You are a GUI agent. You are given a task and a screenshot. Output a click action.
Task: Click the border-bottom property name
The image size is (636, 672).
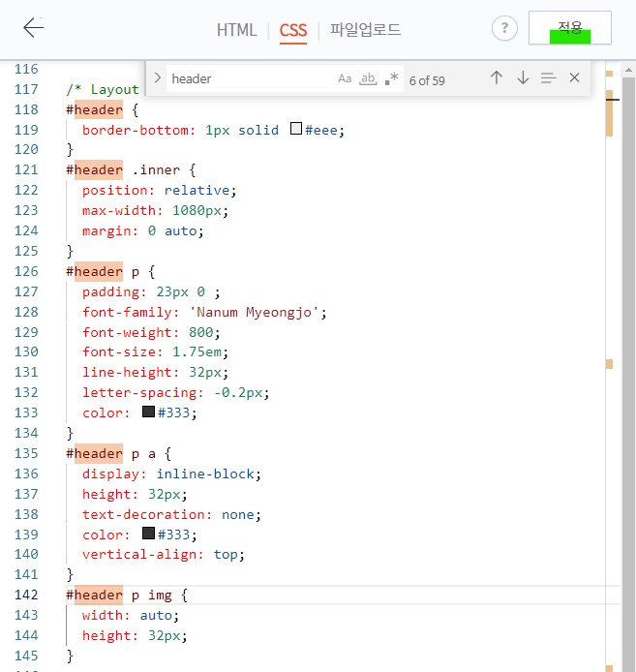click(x=136, y=131)
